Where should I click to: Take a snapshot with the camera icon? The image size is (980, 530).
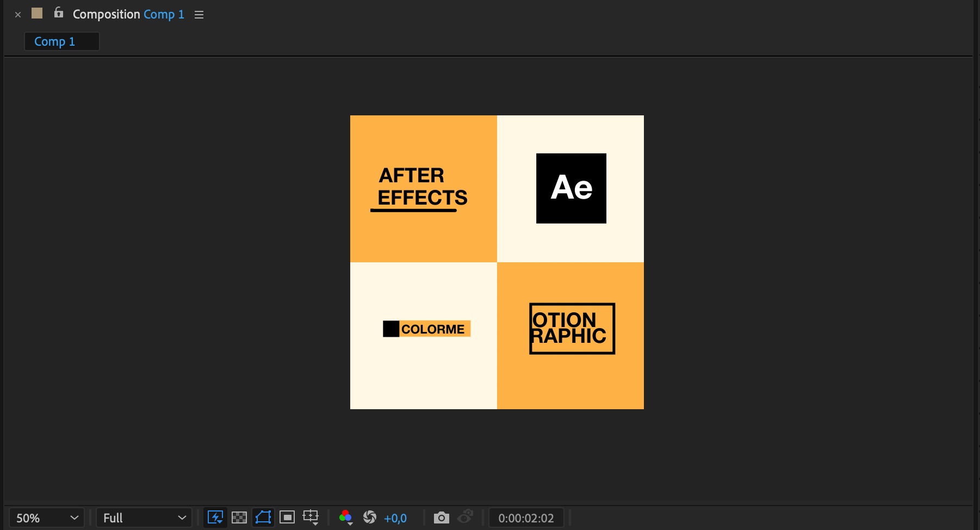(x=442, y=517)
